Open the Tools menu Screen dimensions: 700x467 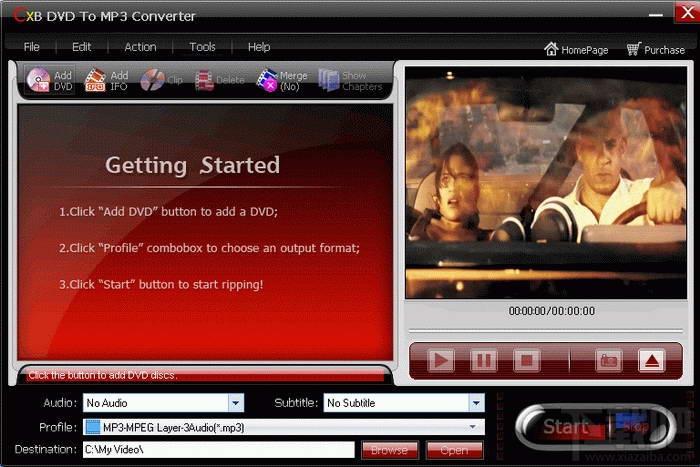202,47
